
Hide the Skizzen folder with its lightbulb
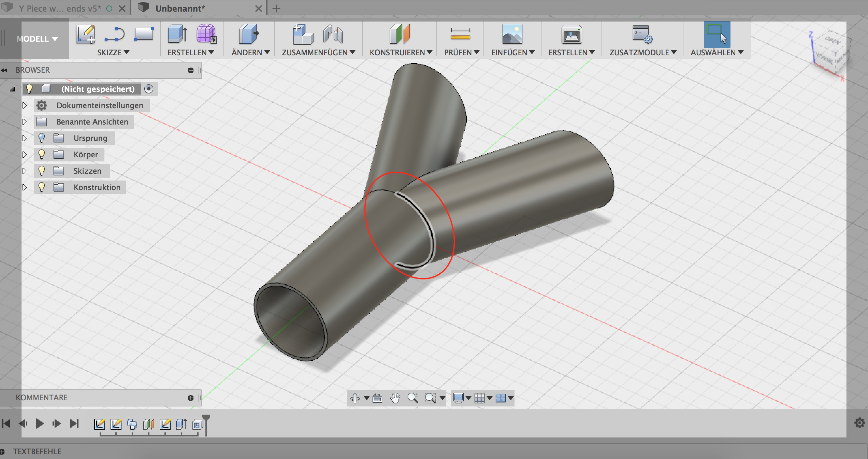tap(42, 171)
